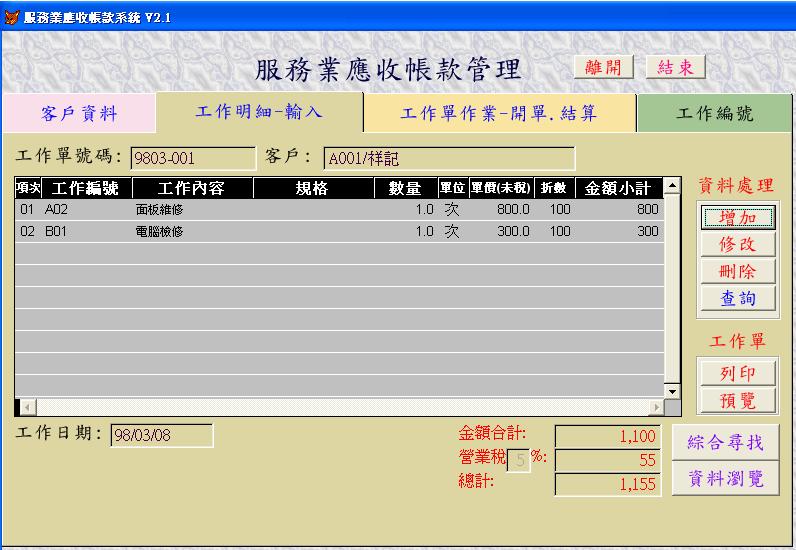The image size is (796, 550).
Task: Click the vertical scrollbar down arrow
Action: [672, 391]
